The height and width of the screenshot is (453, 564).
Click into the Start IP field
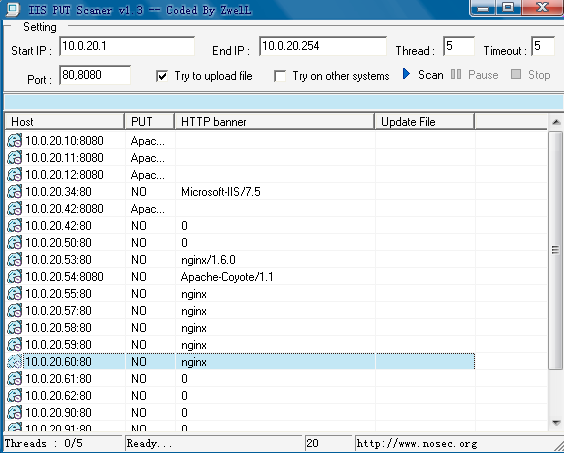point(127,46)
